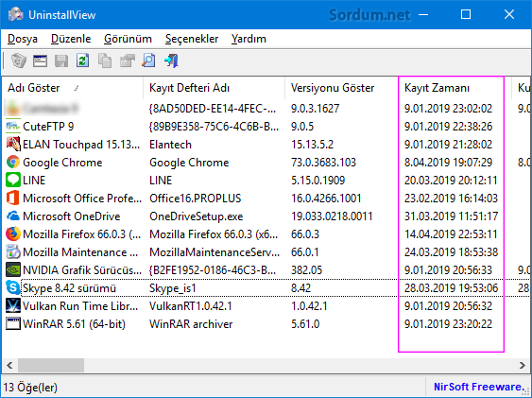This screenshot has width=532, height=398.
Task: Click the horizontal scrollbar left arrow
Action: [x=9, y=366]
